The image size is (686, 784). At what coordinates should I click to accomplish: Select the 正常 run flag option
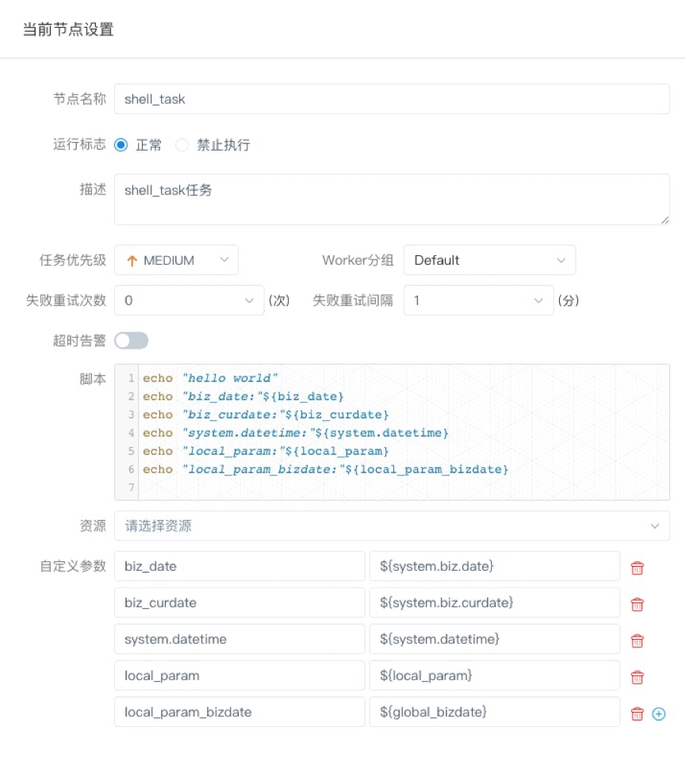[x=120, y=144]
